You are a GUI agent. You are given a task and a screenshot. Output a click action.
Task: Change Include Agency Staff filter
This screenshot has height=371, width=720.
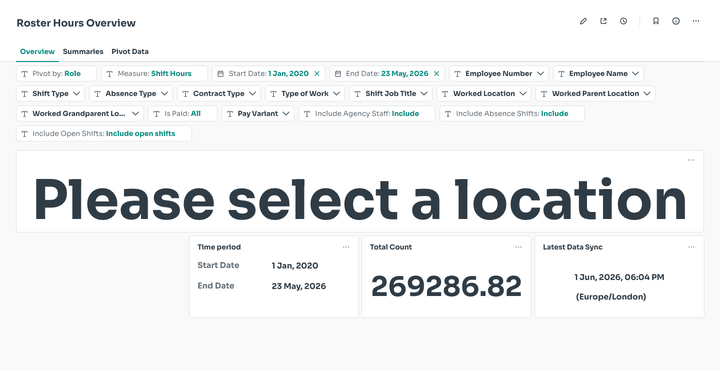pos(367,113)
